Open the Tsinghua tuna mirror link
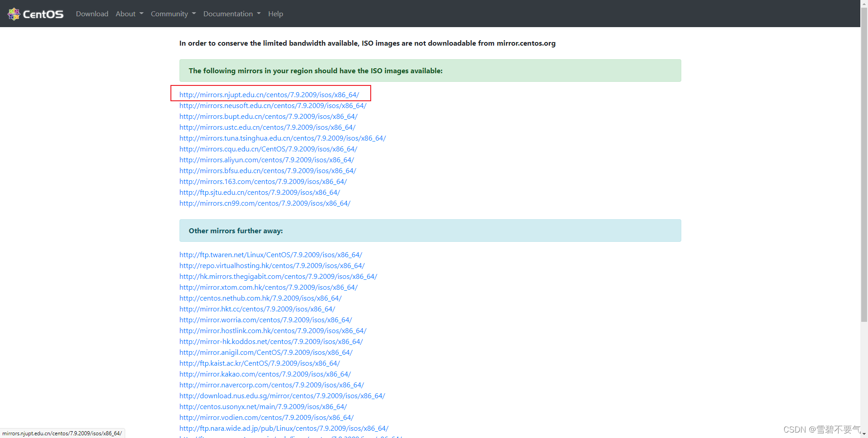 pos(283,138)
